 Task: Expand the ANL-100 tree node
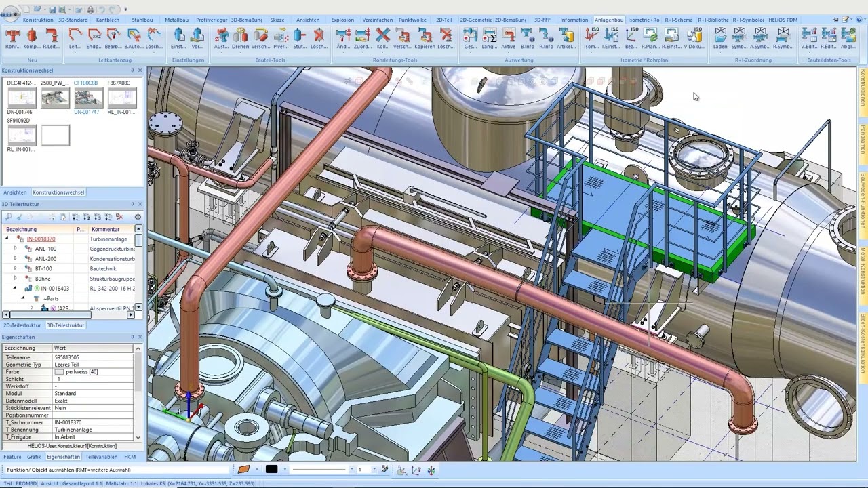(15, 249)
